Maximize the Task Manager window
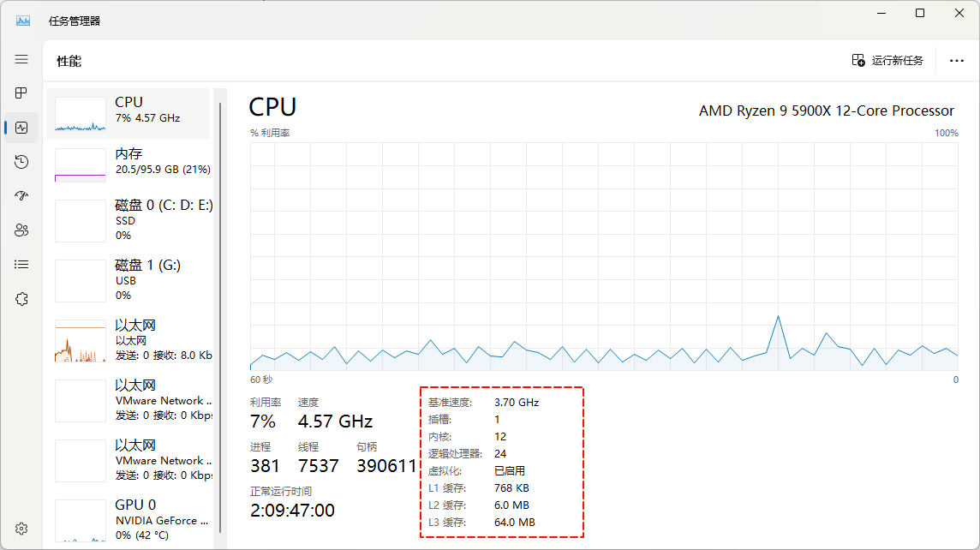This screenshot has width=980, height=550. pyautogui.click(x=920, y=13)
